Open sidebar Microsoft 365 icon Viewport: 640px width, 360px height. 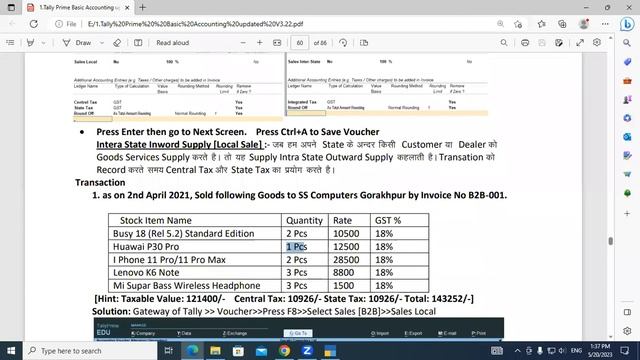627,118
